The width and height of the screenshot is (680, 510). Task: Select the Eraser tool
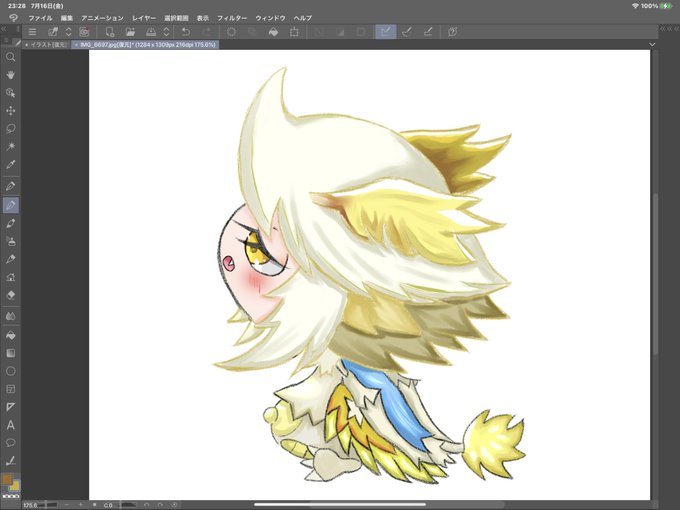tap(10, 295)
